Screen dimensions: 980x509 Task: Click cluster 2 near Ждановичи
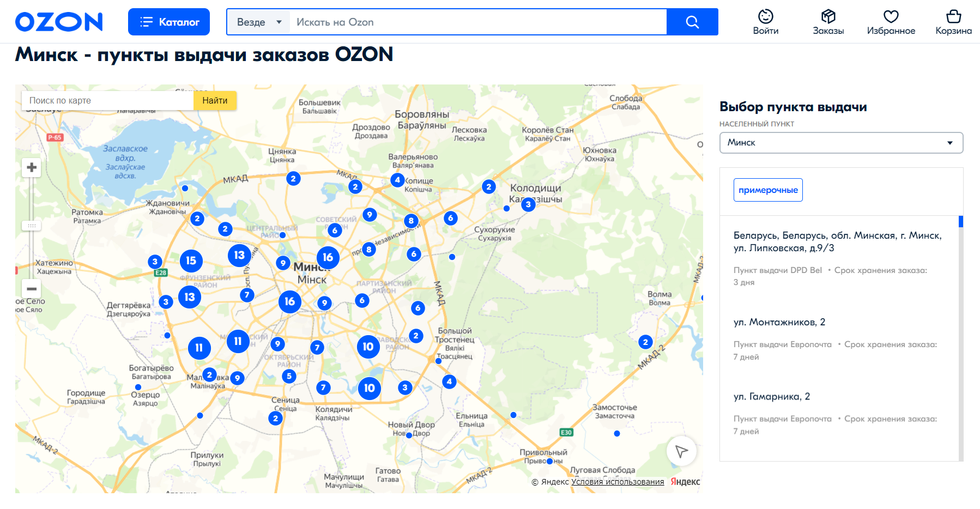[197, 219]
